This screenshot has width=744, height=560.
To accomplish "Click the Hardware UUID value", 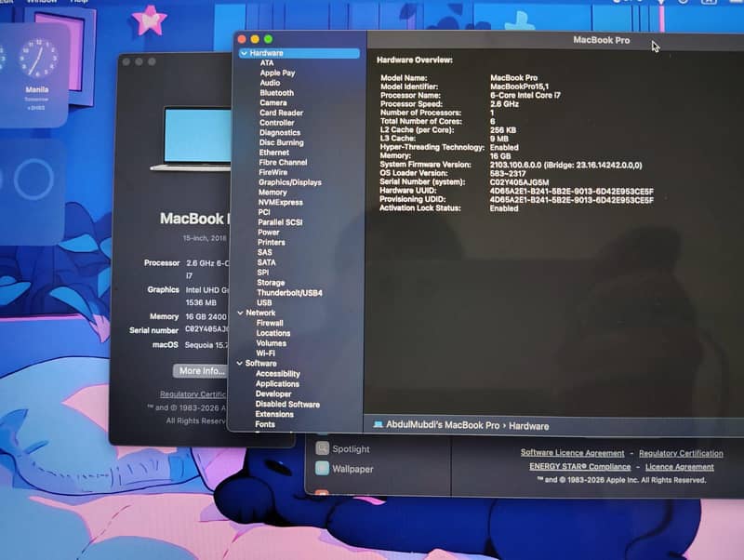I will tap(571, 192).
